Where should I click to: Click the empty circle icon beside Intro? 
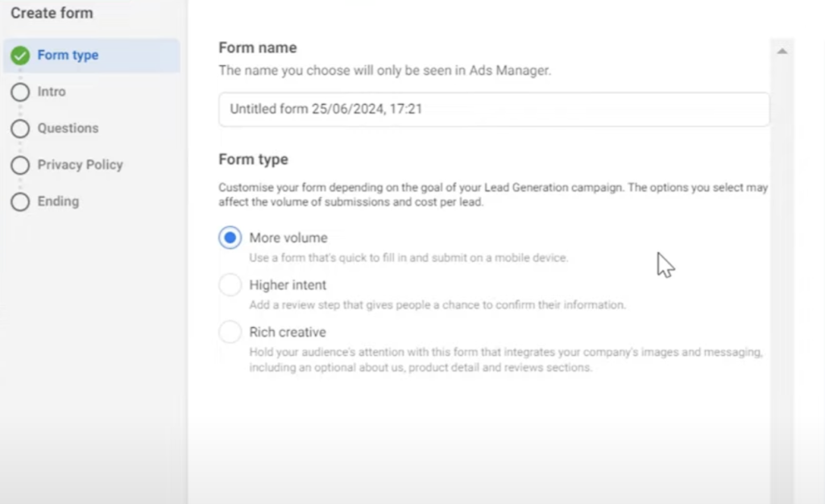[20, 93]
